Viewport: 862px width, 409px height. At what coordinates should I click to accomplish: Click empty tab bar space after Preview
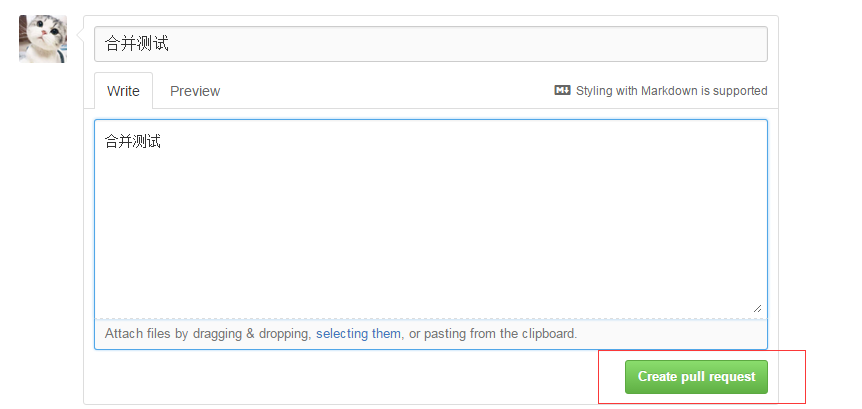coord(385,91)
